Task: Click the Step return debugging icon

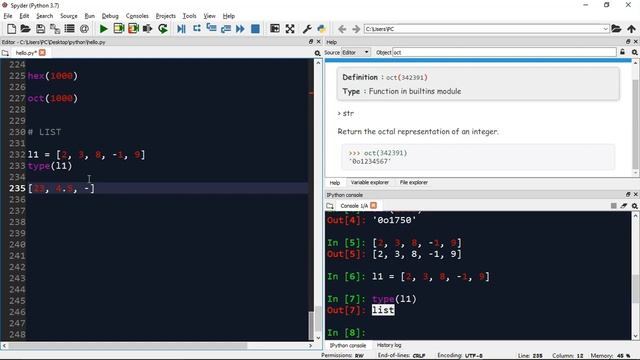Action: coord(226,29)
